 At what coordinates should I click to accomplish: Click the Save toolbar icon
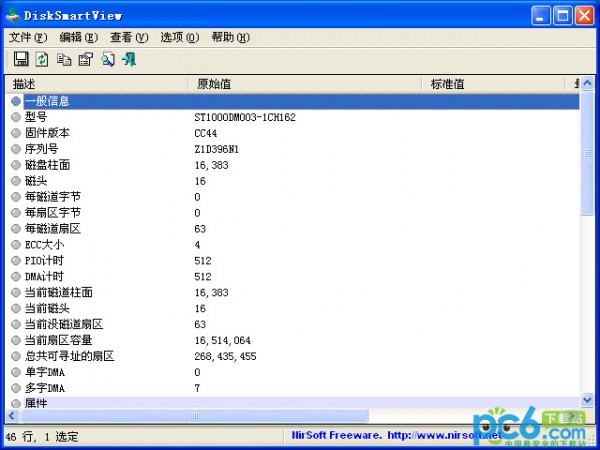pyautogui.click(x=21, y=59)
